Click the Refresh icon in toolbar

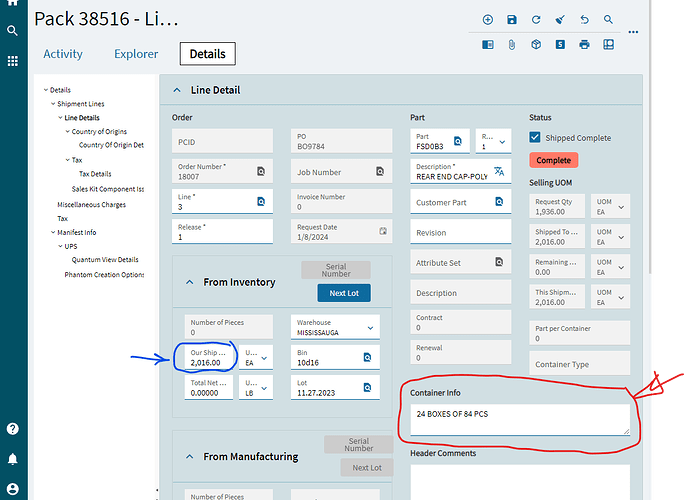pyautogui.click(x=536, y=20)
